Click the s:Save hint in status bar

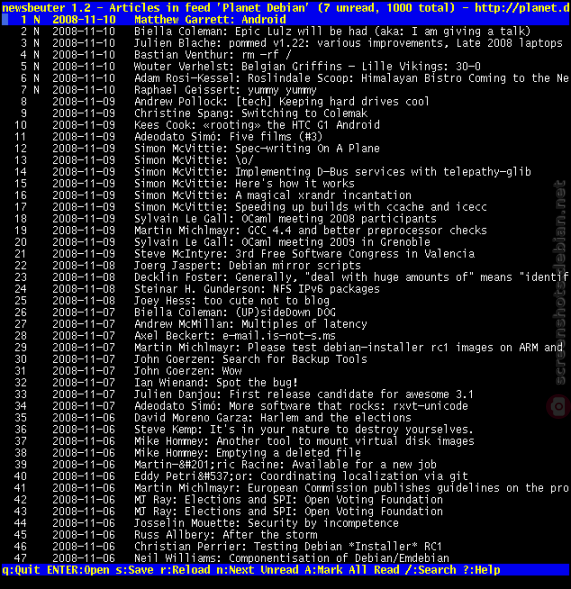coord(134,570)
